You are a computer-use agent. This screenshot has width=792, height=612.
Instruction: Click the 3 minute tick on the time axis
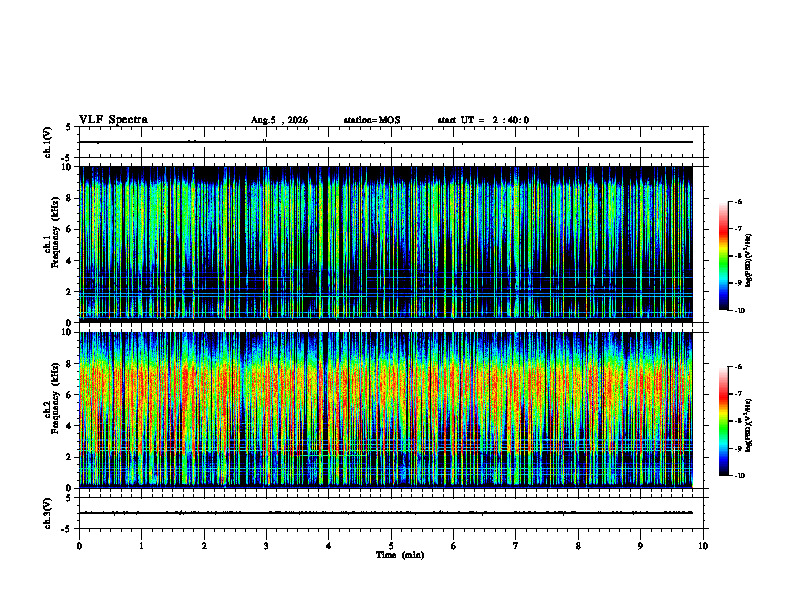[x=266, y=546]
